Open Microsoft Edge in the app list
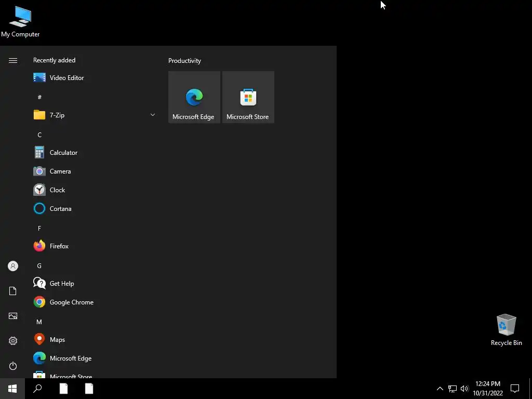The width and height of the screenshot is (532, 399). [95, 358]
